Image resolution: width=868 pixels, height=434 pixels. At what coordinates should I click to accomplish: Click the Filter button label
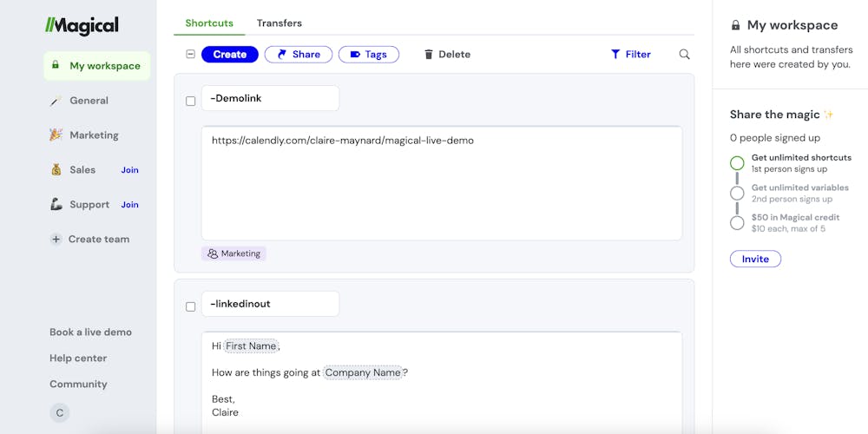(638, 54)
